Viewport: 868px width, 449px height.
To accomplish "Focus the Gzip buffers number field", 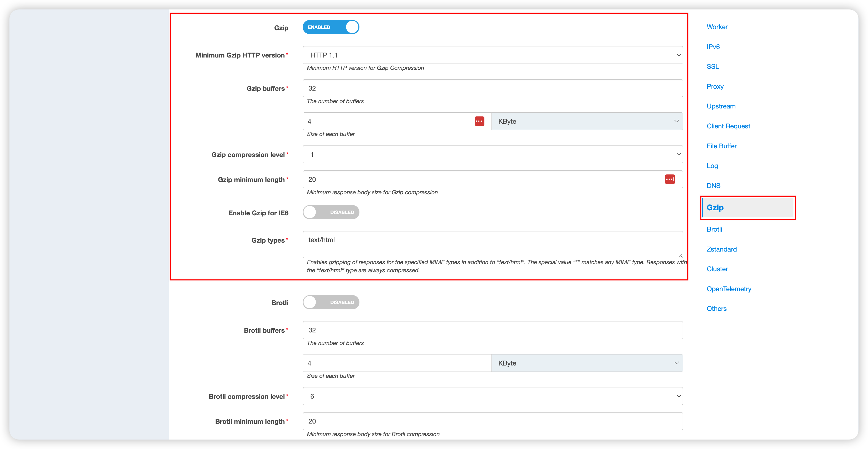I will pos(493,88).
